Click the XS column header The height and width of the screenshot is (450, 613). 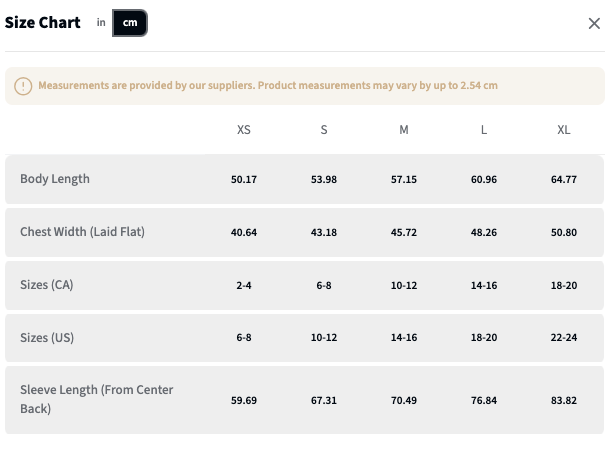pos(244,131)
